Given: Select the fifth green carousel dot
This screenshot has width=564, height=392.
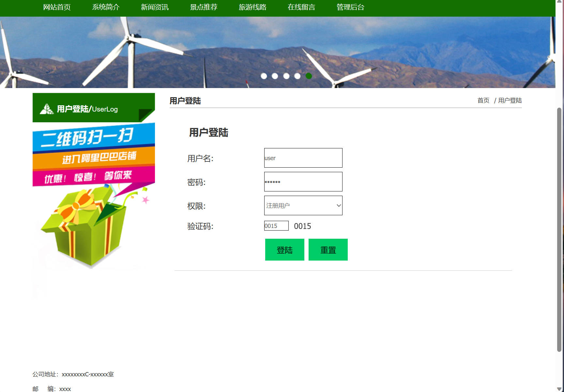Looking at the screenshot, I should point(308,76).
